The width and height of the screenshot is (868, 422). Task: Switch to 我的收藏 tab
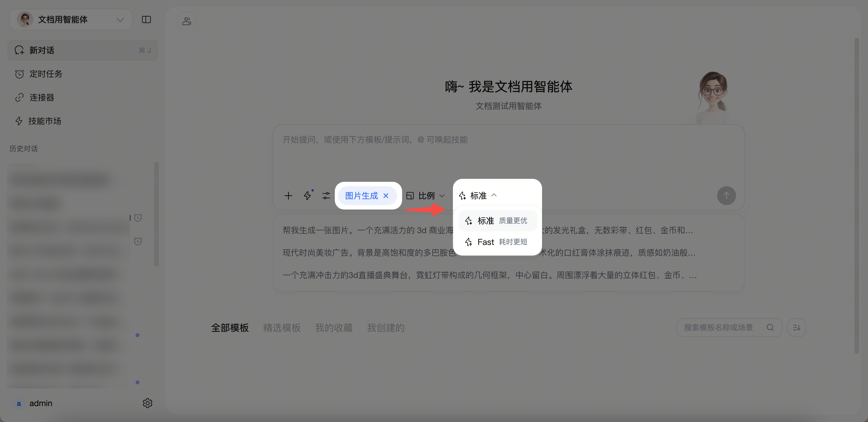334,328
